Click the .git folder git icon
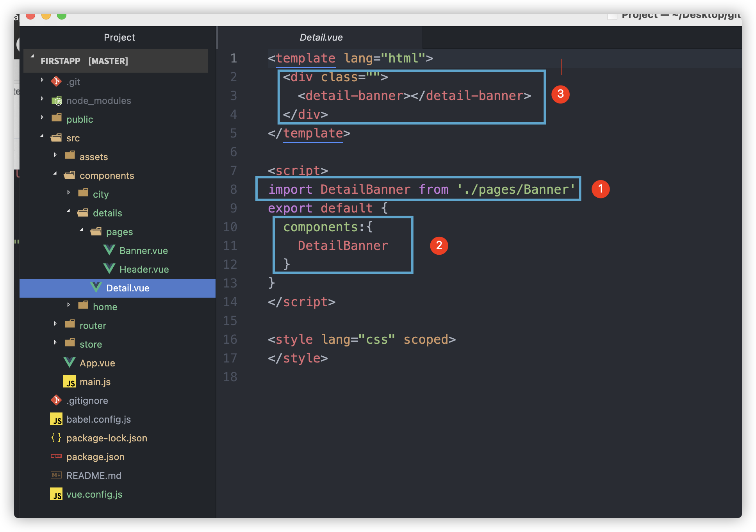The height and width of the screenshot is (532, 756). [x=56, y=81]
